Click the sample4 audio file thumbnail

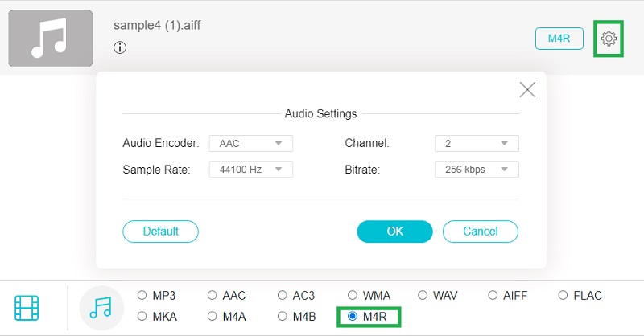coord(50,39)
